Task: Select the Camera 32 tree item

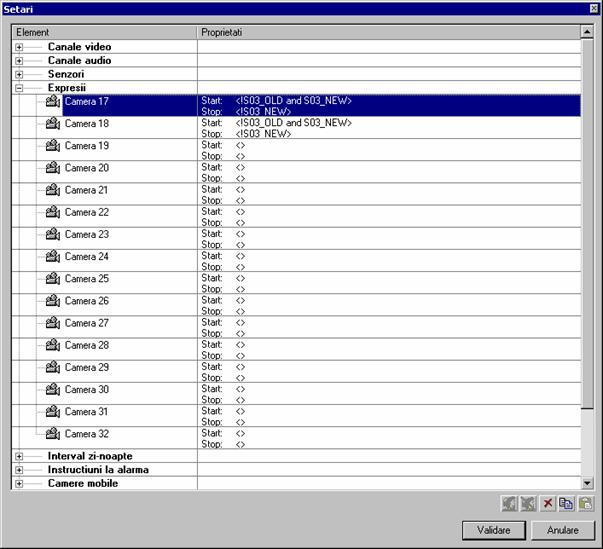Action: click(87, 434)
